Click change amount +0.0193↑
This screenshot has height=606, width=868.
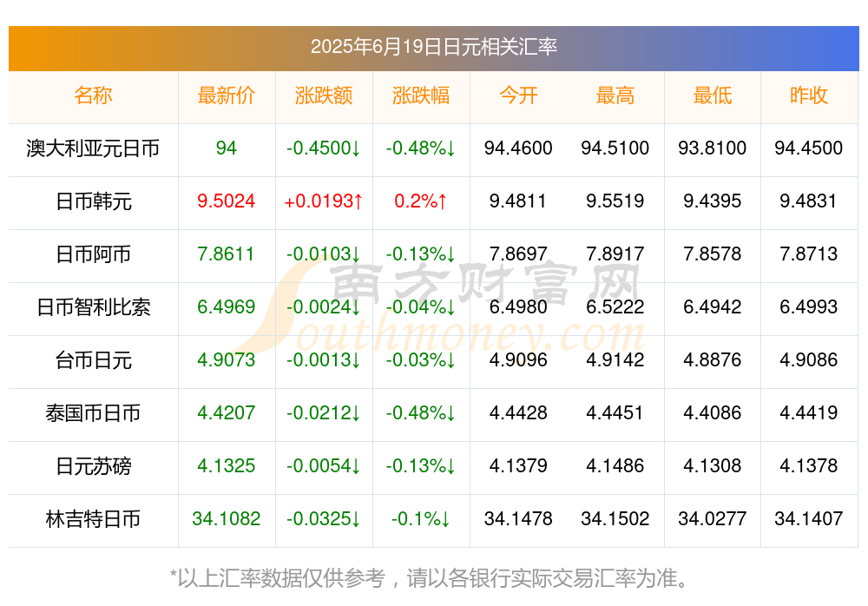coord(323,201)
